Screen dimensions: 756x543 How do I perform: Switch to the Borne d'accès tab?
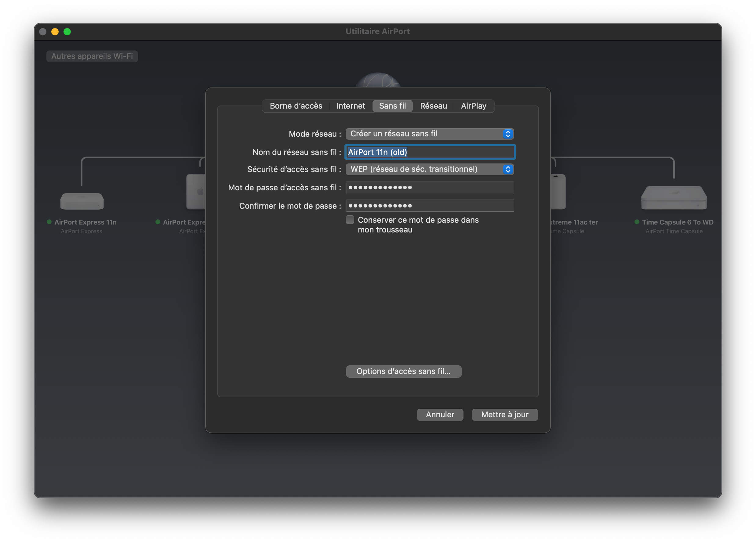click(x=296, y=106)
